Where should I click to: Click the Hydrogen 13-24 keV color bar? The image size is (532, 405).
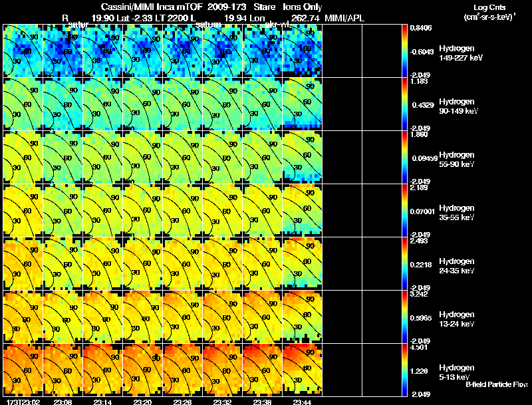[404, 317]
